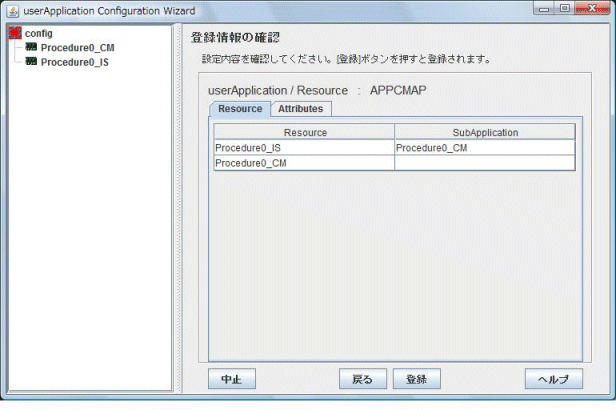Open the Attributes tab

pyautogui.click(x=300, y=108)
